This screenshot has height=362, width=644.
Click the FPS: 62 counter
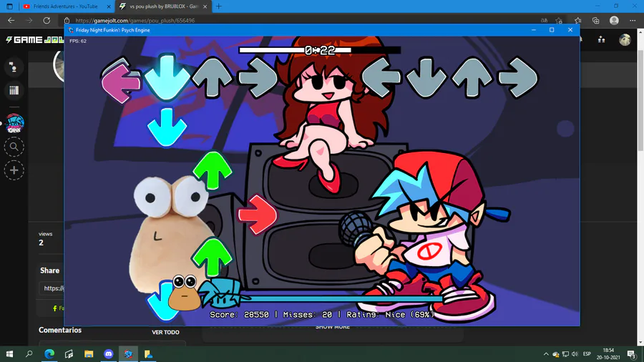(x=77, y=41)
